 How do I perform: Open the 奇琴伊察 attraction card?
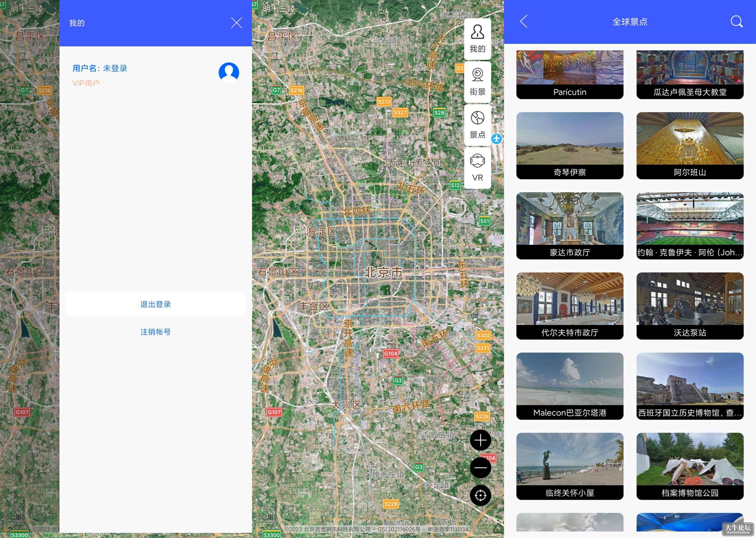coord(569,145)
